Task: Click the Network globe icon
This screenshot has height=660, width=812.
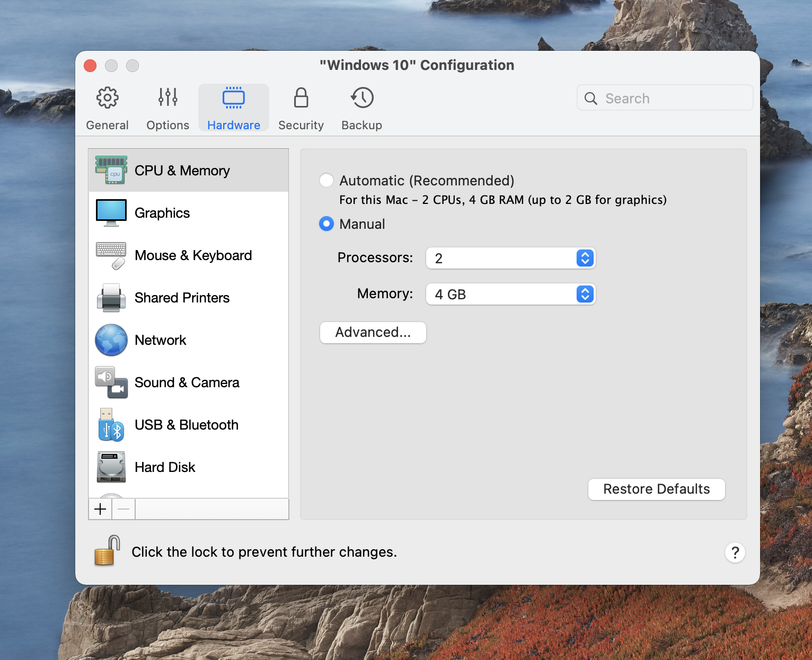Action: pos(111,340)
